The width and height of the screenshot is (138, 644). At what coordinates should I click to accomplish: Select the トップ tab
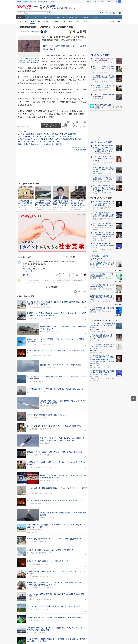click(20, 17)
